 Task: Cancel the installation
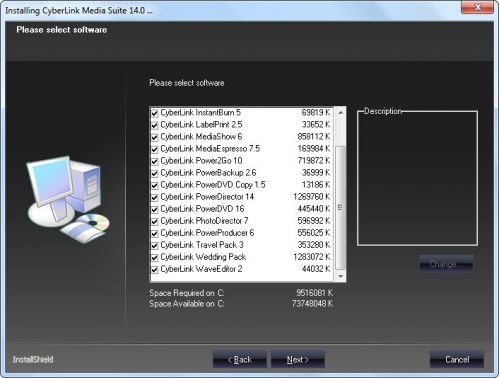[x=457, y=359]
